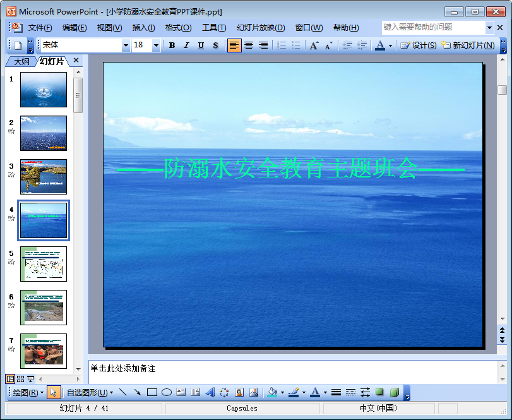This screenshot has width=512, height=420.
Task: Open 视图(V) menu
Action: pyautogui.click(x=109, y=28)
